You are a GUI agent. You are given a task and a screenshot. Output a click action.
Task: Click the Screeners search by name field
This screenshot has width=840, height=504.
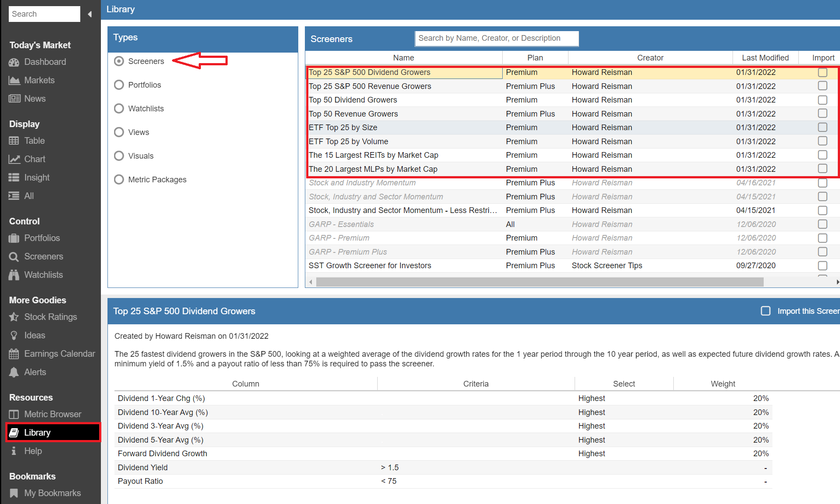496,39
